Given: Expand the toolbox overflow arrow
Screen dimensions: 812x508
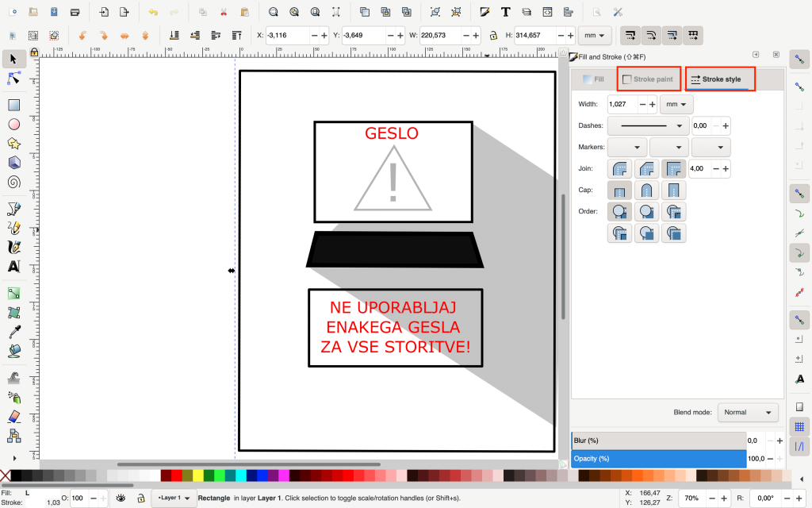Looking at the screenshot, I should pyautogui.click(x=14, y=458).
